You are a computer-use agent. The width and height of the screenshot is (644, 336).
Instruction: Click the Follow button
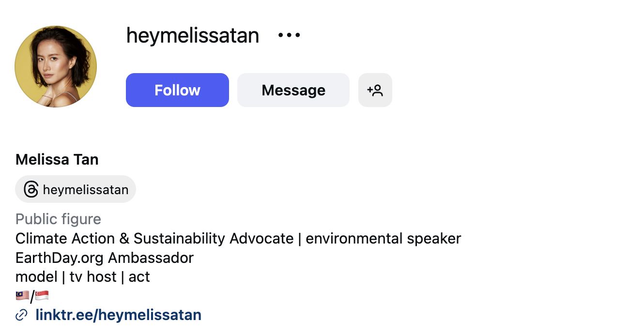click(177, 90)
